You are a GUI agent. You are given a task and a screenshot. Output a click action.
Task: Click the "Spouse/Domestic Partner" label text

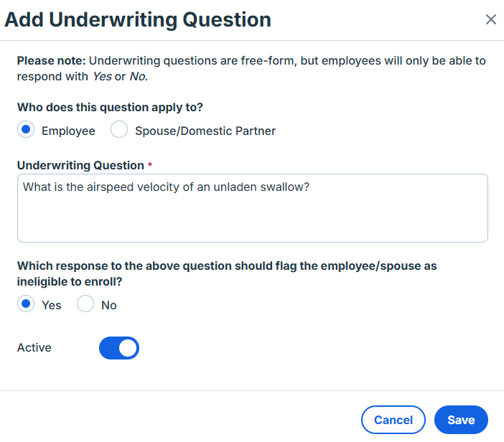click(x=205, y=131)
